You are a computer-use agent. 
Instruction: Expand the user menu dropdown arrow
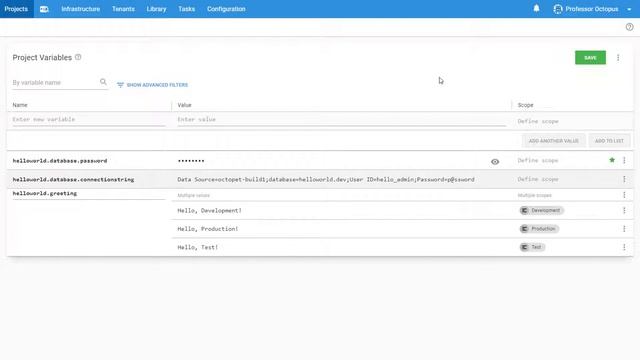tap(629, 9)
